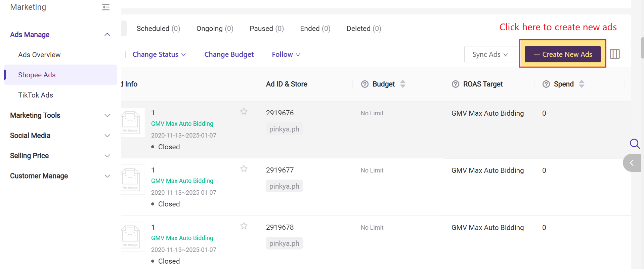The width and height of the screenshot is (644, 269).
Task: Switch to the Ended tab
Action: pos(315,29)
